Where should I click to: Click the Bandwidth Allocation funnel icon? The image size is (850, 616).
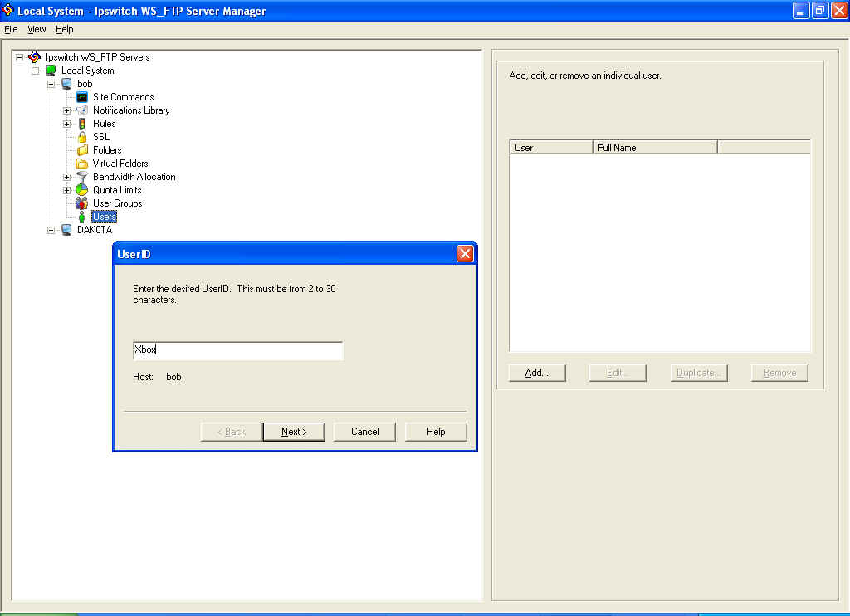click(82, 177)
